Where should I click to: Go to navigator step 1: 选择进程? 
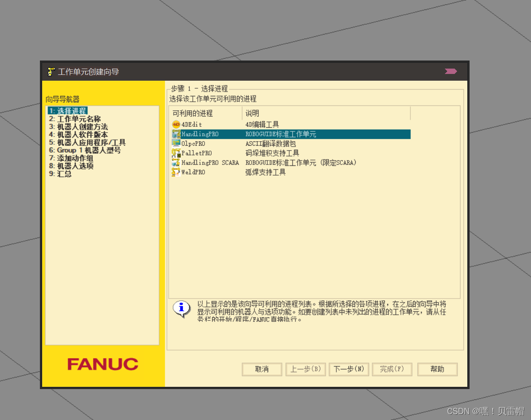click(x=68, y=111)
